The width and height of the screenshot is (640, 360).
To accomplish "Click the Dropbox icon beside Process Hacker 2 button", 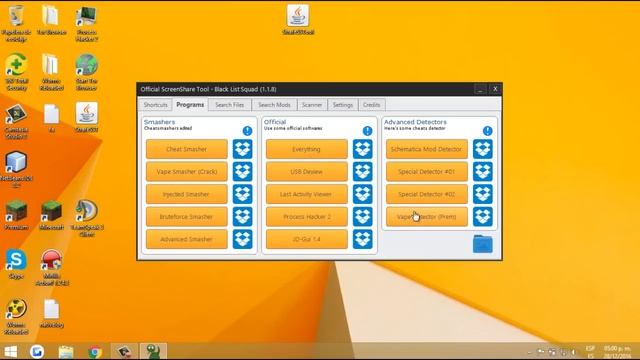I will coord(362,216).
